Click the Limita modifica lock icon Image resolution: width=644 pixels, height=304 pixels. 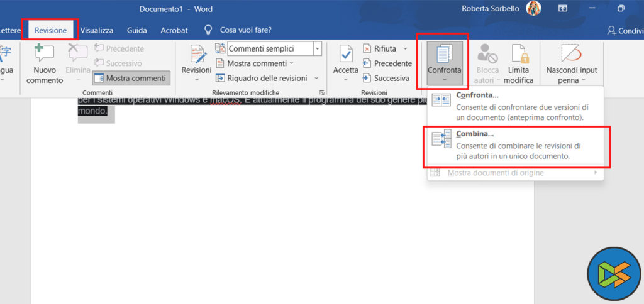tap(519, 53)
